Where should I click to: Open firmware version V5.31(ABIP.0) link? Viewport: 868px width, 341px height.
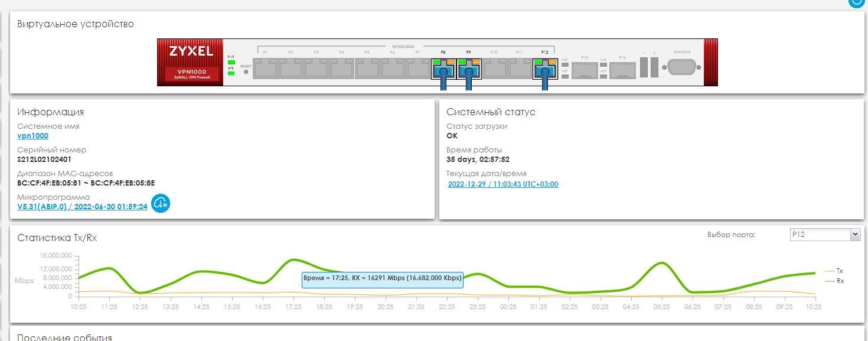[82, 207]
